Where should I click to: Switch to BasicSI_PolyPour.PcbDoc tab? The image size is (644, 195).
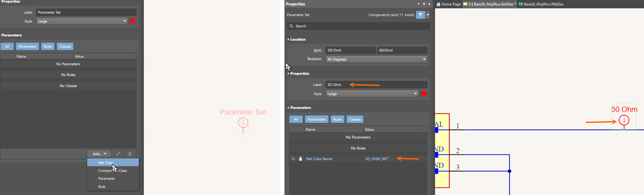click(x=541, y=4)
